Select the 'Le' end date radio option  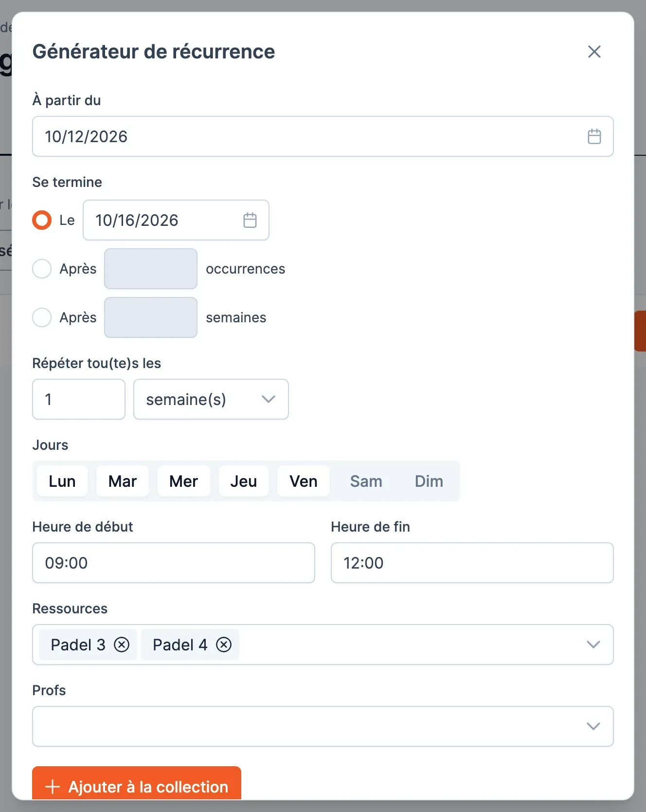tap(42, 220)
